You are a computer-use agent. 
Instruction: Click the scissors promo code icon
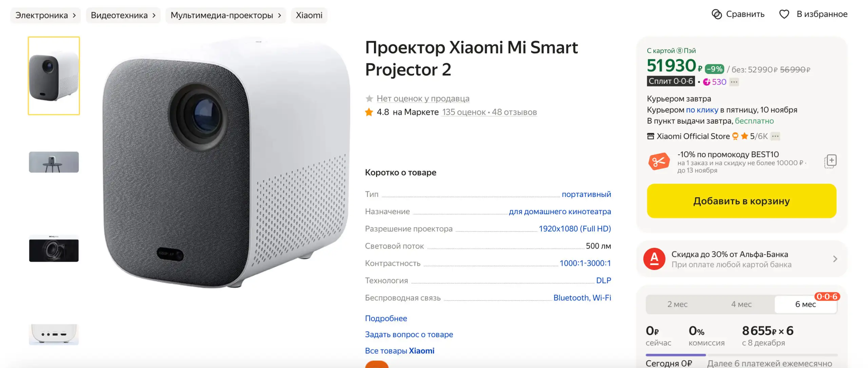point(659,162)
